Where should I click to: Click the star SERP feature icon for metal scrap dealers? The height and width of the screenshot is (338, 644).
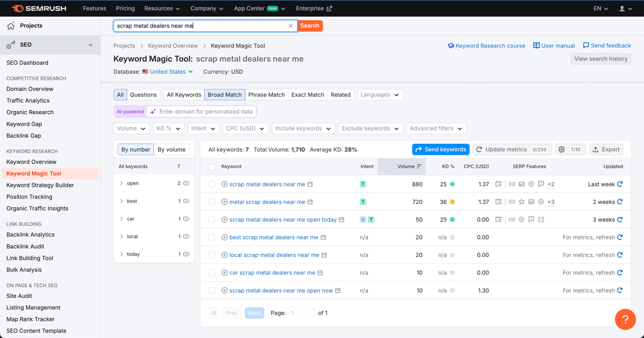pyautogui.click(x=522, y=202)
